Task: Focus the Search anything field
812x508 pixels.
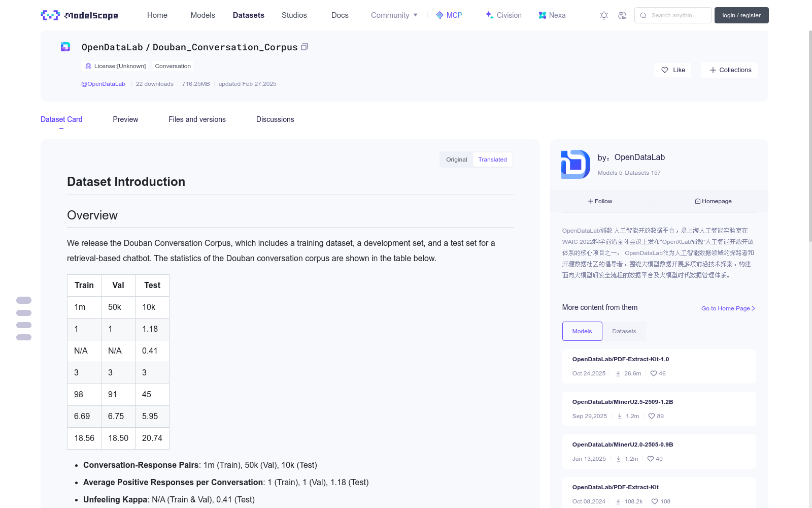Action: tap(673, 15)
